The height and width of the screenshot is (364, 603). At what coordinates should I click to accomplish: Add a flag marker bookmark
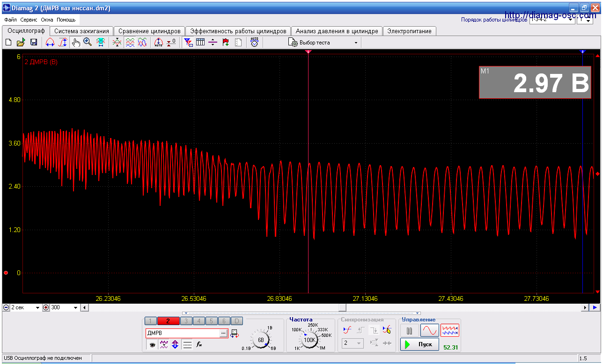click(x=226, y=43)
